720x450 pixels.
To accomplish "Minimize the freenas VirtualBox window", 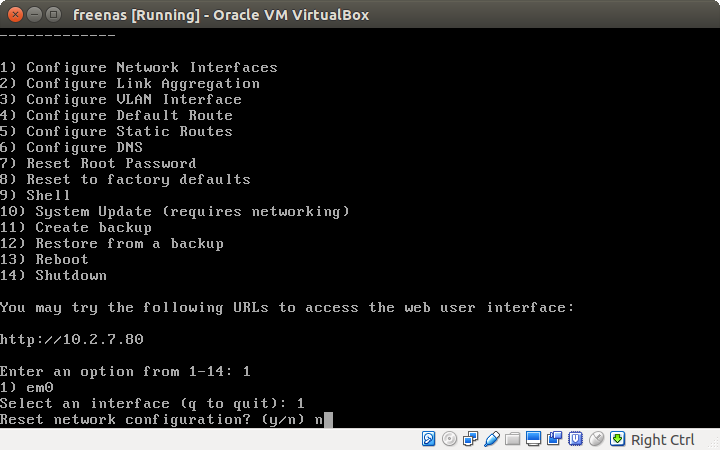I will pos(34,15).
